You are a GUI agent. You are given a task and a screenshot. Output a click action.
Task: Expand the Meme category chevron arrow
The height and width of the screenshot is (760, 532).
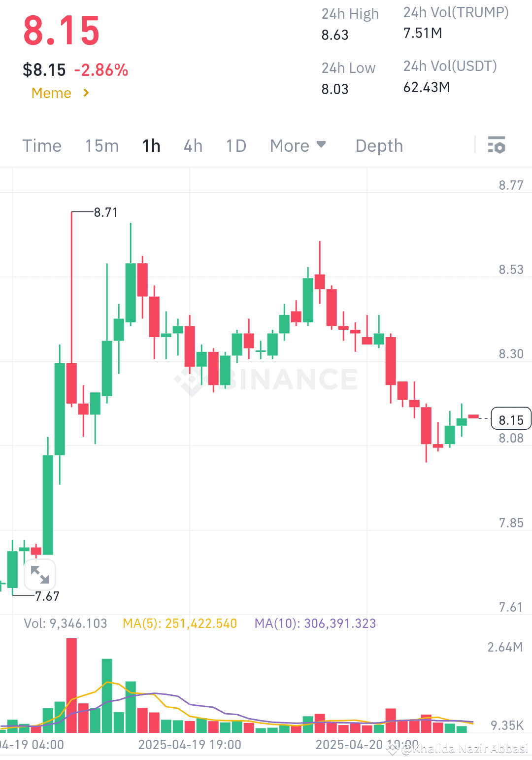coord(86,93)
